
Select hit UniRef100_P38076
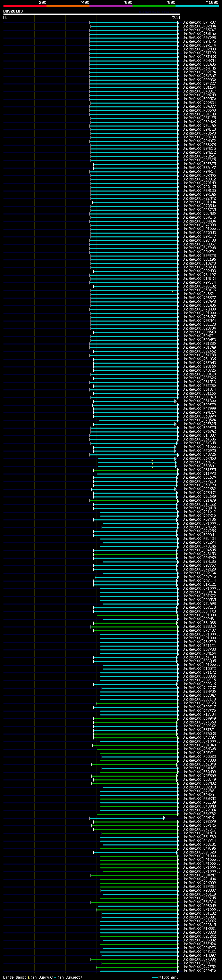[x=199, y=145]
